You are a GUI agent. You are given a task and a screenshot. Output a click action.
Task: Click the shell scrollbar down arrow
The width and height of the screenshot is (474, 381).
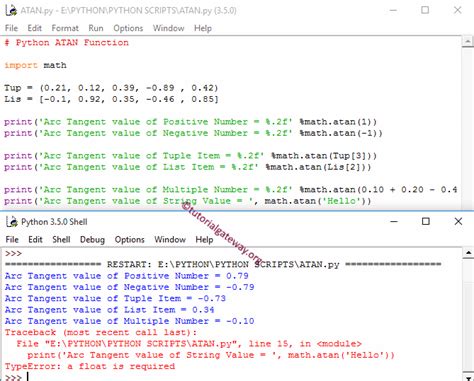(468, 378)
